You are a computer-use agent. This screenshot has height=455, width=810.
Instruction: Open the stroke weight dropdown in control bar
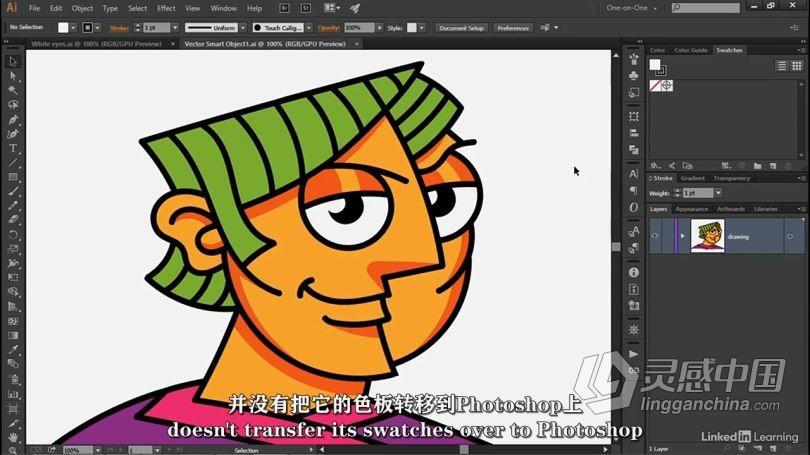(175, 28)
